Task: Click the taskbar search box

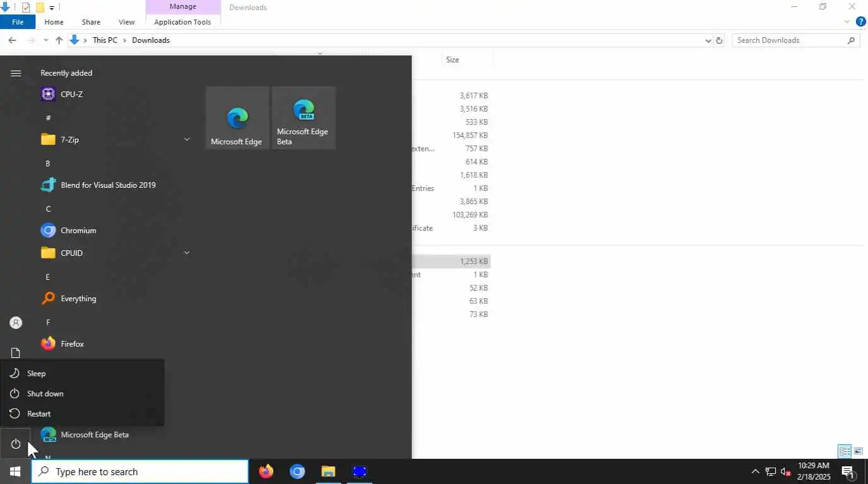Action: click(x=139, y=471)
